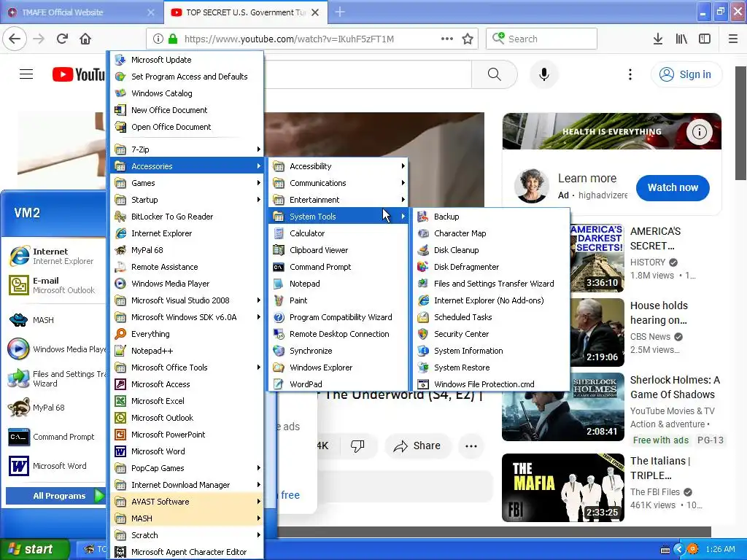This screenshot has height=560, width=747.
Task: Open Backup from System Tools
Action: 491,217
